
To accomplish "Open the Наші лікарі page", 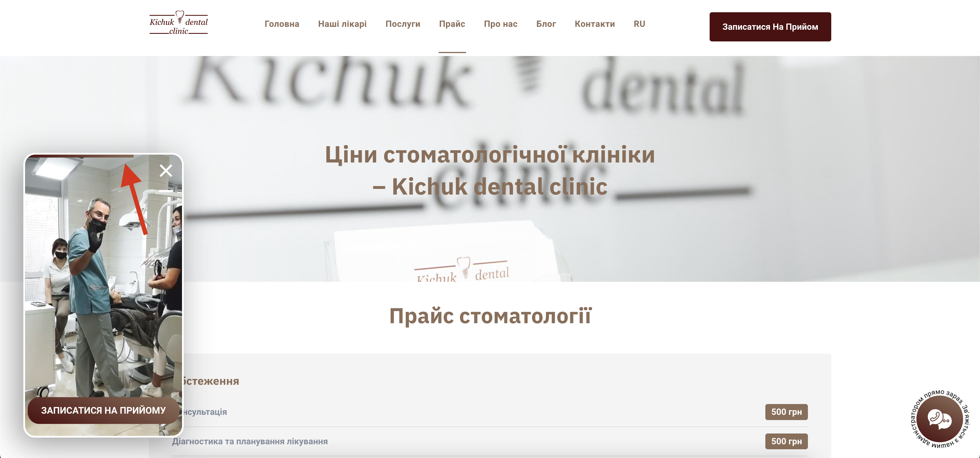I will (x=342, y=24).
